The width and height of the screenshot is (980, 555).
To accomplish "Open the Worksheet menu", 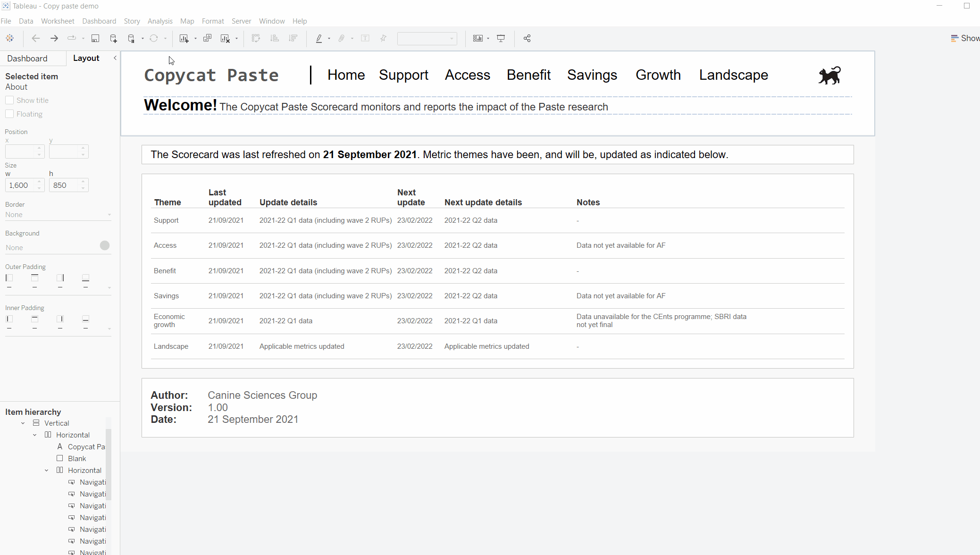I will [58, 21].
